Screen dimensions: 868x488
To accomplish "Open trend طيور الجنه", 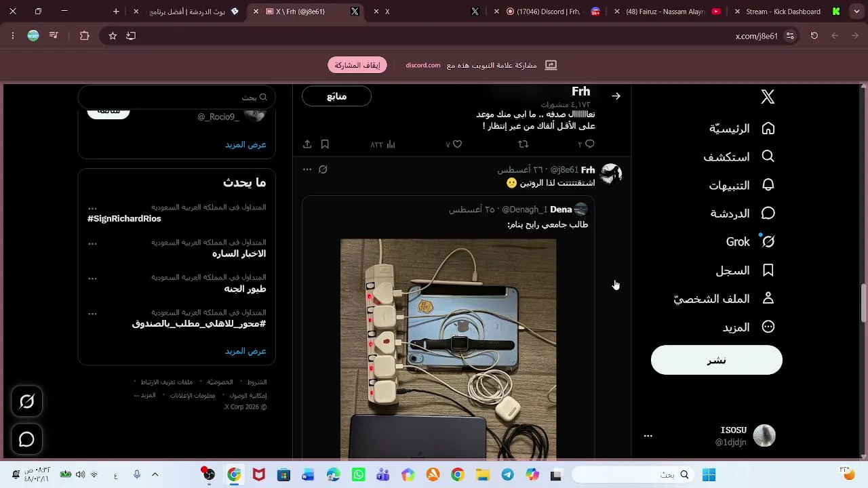I will (x=245, y=289).
